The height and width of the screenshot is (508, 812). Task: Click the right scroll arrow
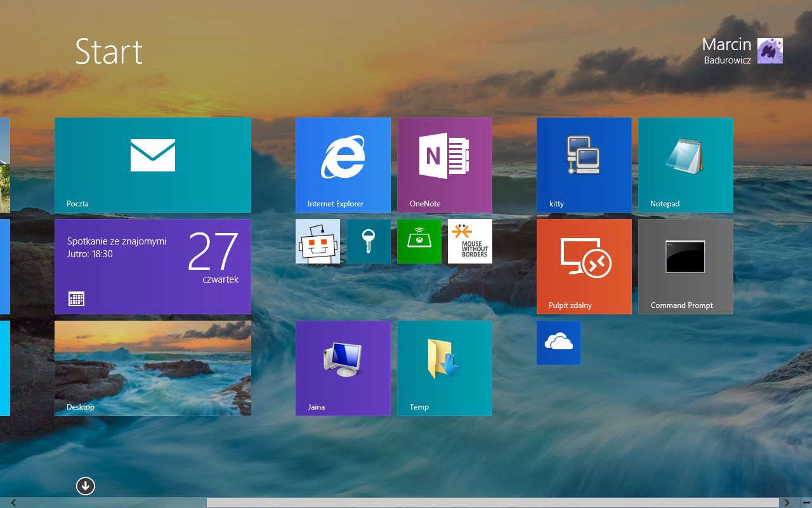[787, 503]
